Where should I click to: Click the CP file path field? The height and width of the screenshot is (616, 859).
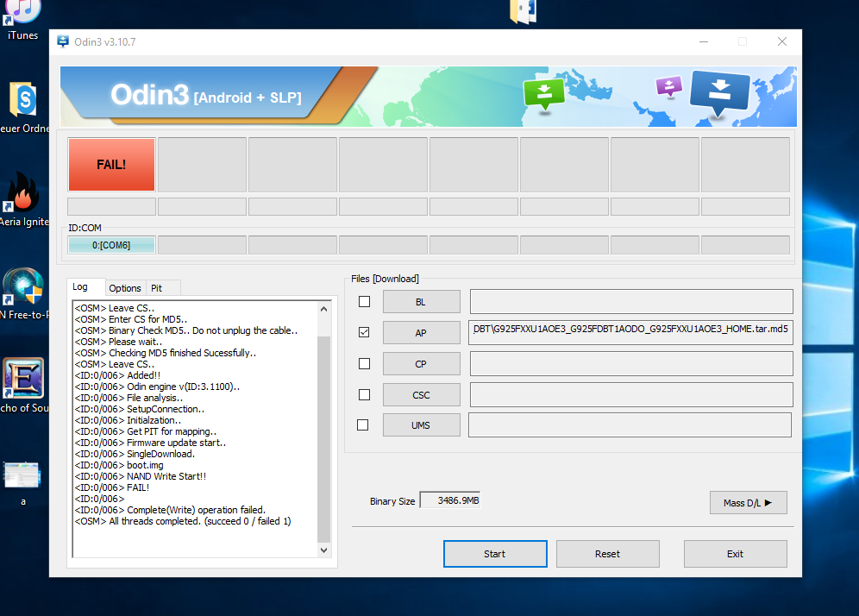pyautogui.click(x=631, y=363)
